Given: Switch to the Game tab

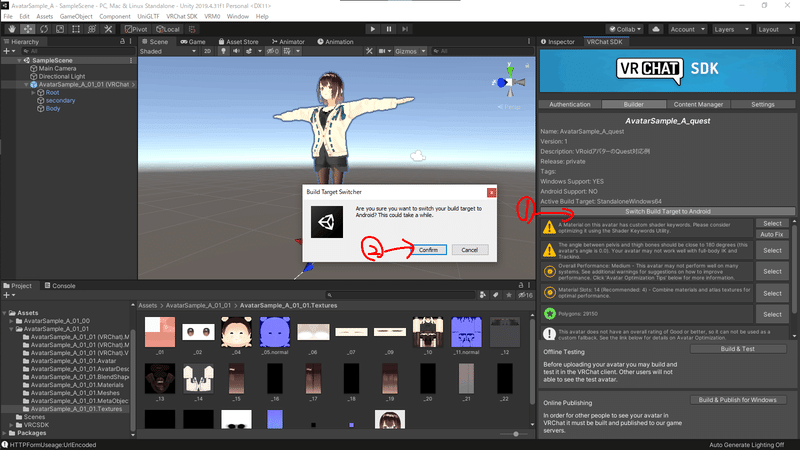Looking at the screenshot, I should (193, 41).
